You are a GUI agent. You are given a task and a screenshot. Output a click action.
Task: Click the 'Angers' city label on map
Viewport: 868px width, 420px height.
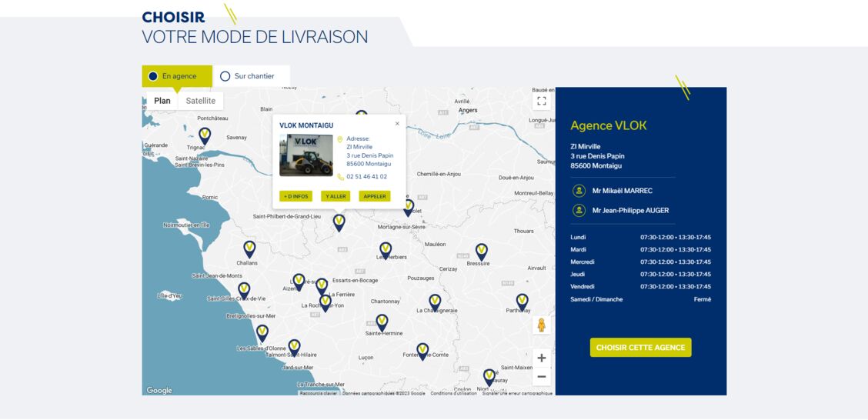(468, 110)
